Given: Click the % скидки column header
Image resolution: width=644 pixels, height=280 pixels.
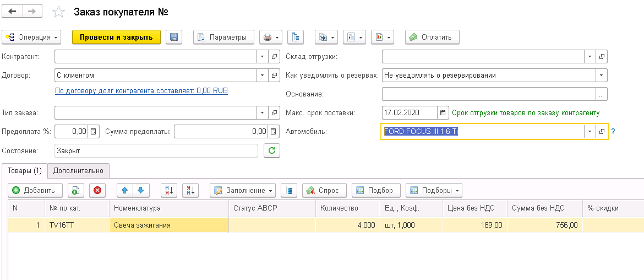Looking at the screenshot, I should [613, 208].
